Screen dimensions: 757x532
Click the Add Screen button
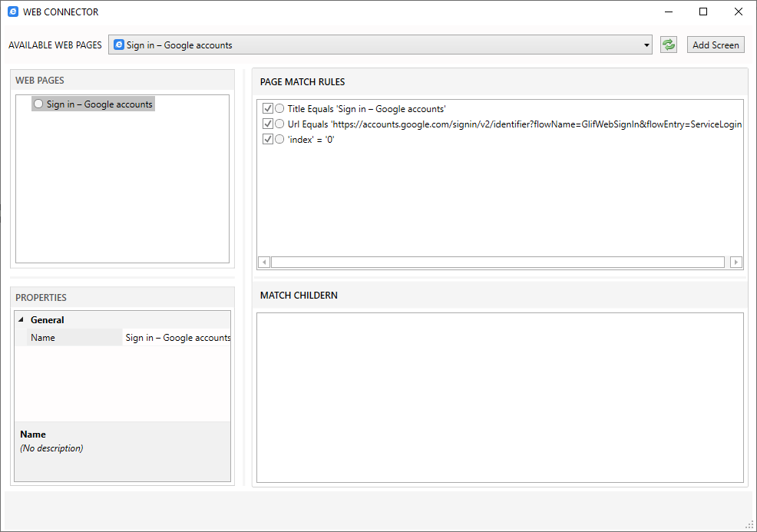pyautogui.click(x=715, y=44)
